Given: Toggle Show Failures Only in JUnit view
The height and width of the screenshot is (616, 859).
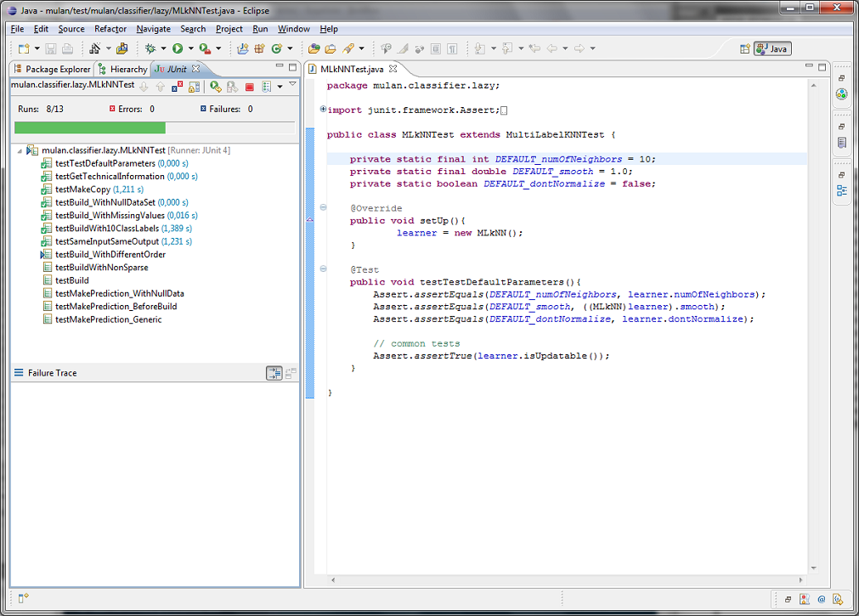Looking at the screenshot, I should tap(176, 87).
